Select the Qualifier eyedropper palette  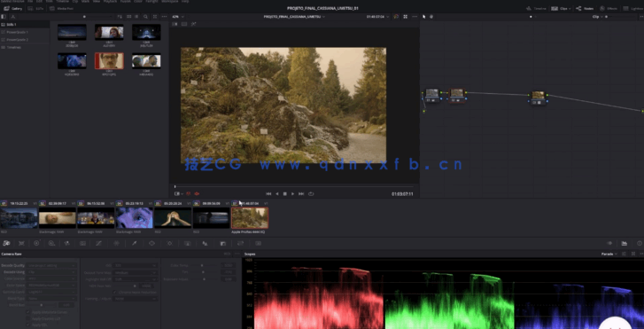(134, 243)
